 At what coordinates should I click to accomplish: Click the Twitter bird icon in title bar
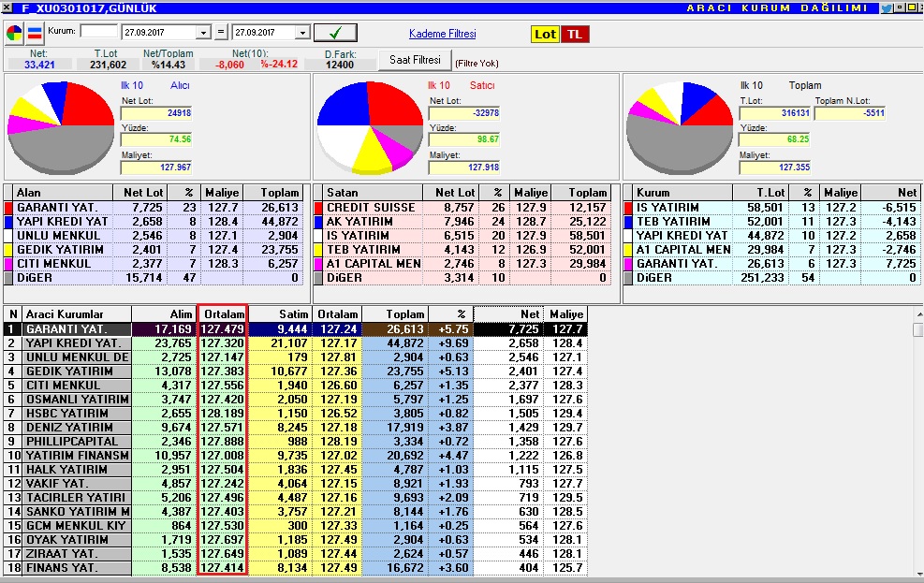(887, 8)
